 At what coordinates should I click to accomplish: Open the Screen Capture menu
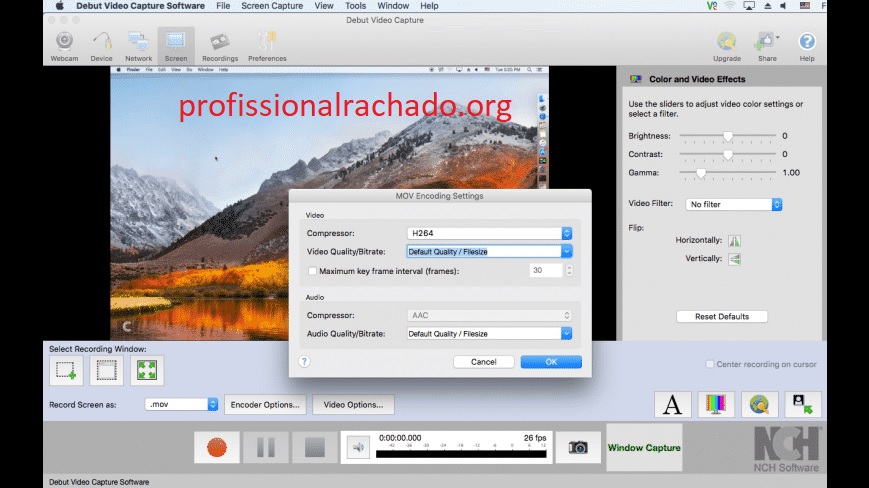(272, 6)
